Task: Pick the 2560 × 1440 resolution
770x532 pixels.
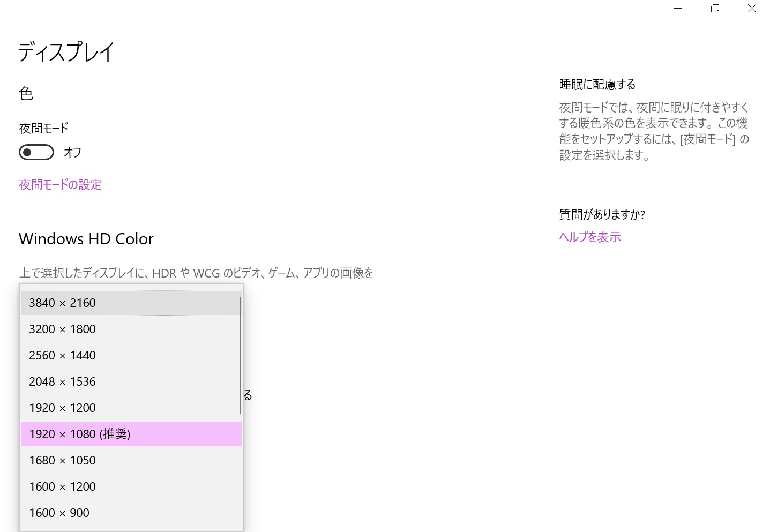Action: tap(63, 356)
